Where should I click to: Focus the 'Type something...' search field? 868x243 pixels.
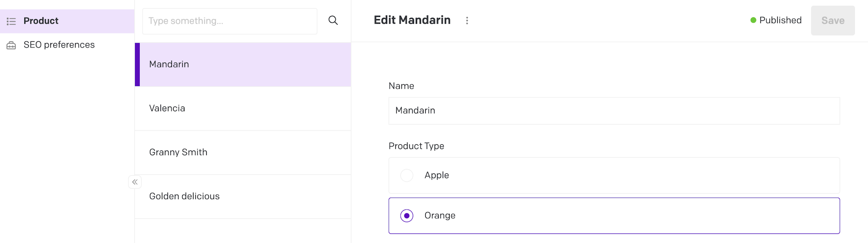[230, 21]
